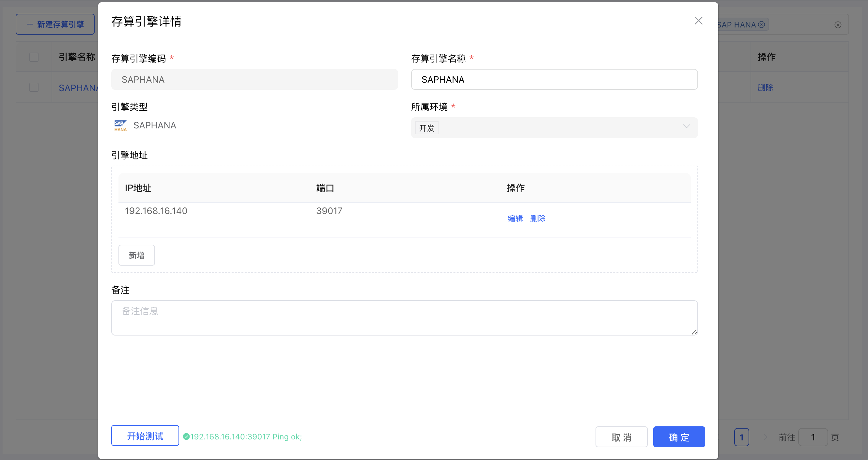Click the 备注信息 textarea
Screen dimensions: 868x460
[x=404, y=318]
